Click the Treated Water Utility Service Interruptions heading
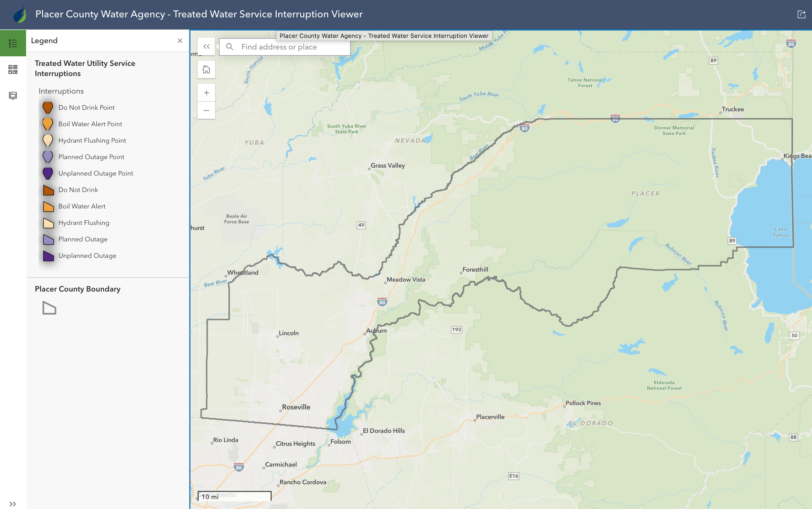Screen dimensions: 812x509 85,68
